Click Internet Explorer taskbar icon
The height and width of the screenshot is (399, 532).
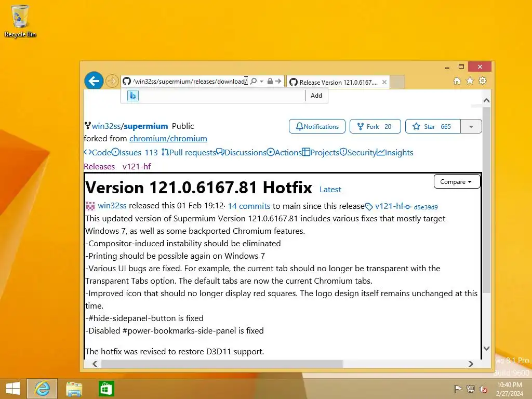tap(42, 389)
